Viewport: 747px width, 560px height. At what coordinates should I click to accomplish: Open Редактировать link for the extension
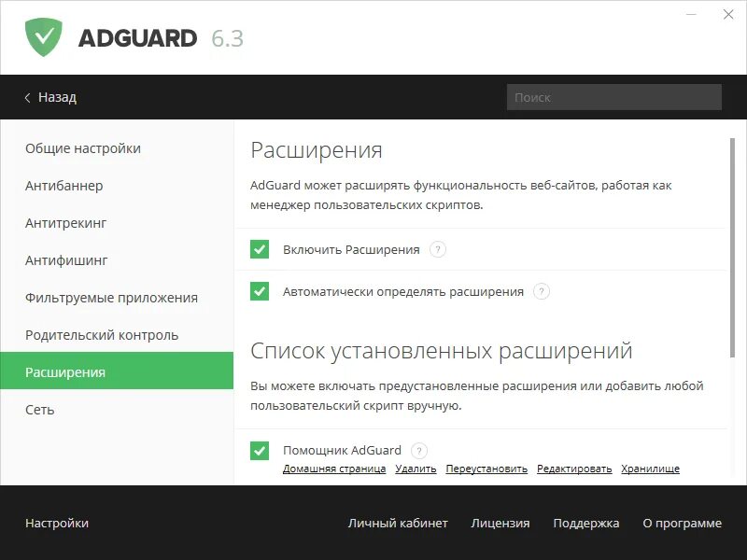coord(574,469)
